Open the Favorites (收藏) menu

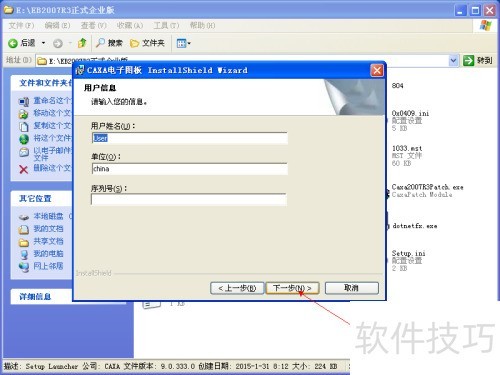(130, 25)
